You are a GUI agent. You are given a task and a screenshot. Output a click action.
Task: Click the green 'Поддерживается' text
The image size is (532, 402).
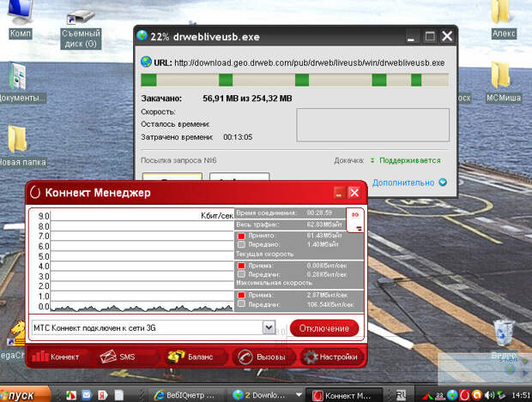[410, 160]
